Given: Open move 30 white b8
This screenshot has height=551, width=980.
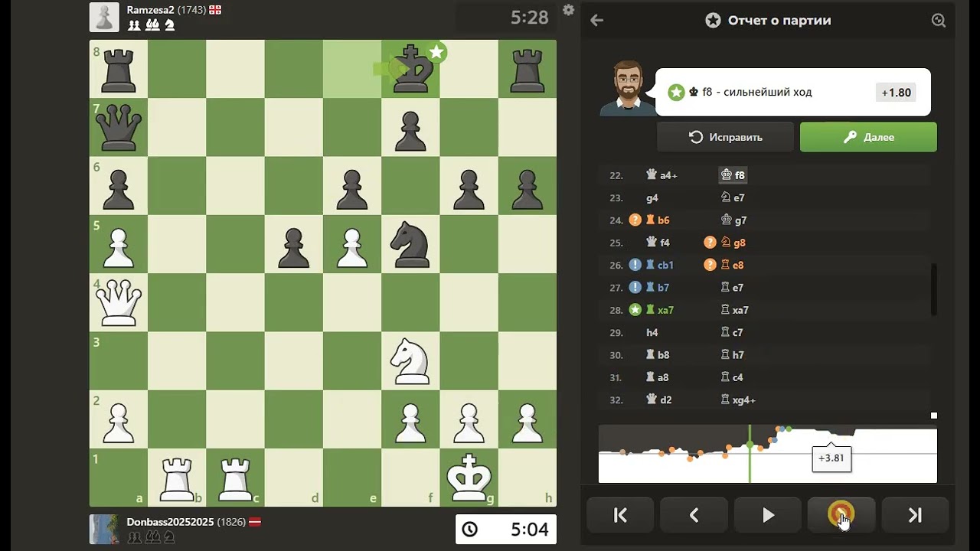Looking at the screenshot, I should (658, 355).
